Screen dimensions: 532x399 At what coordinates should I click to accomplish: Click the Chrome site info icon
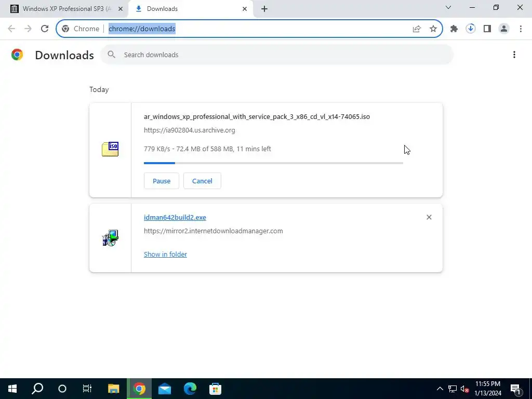[66, 29]
